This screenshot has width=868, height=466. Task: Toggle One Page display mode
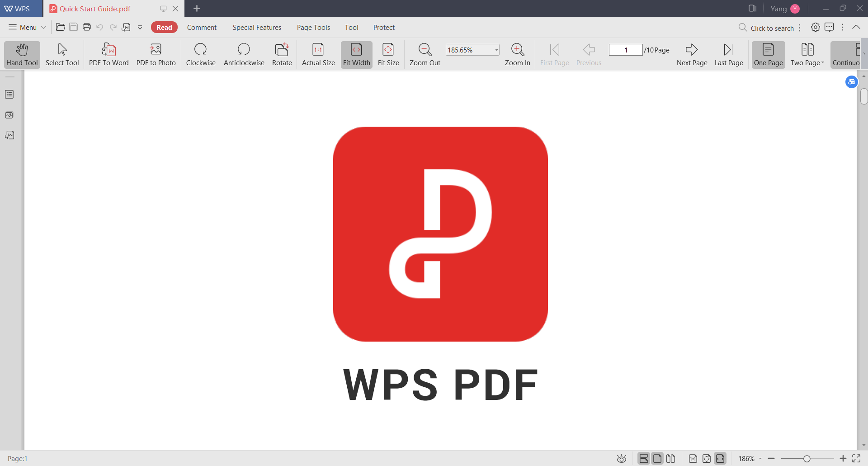point(768,54)
